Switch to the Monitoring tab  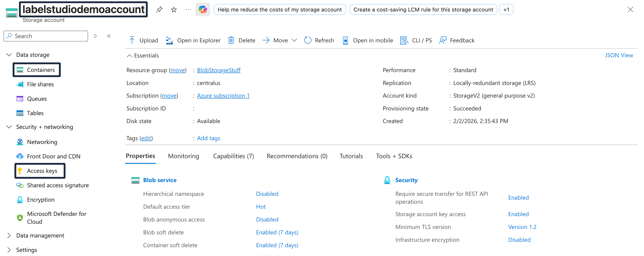point(184,156)
